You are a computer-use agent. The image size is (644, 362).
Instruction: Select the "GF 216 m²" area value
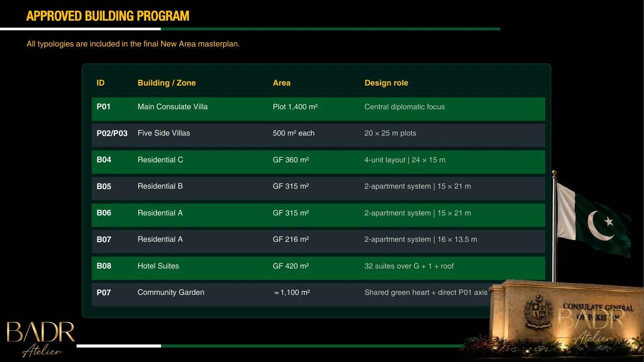coord(291,239)
